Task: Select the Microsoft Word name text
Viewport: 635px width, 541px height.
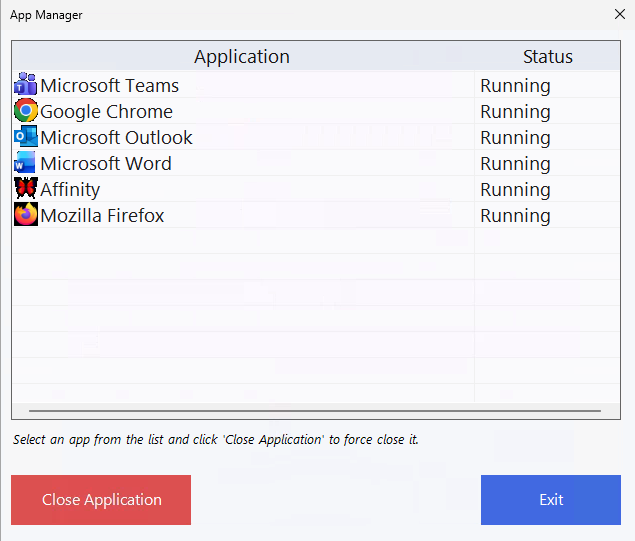Action: click(105, 164)
